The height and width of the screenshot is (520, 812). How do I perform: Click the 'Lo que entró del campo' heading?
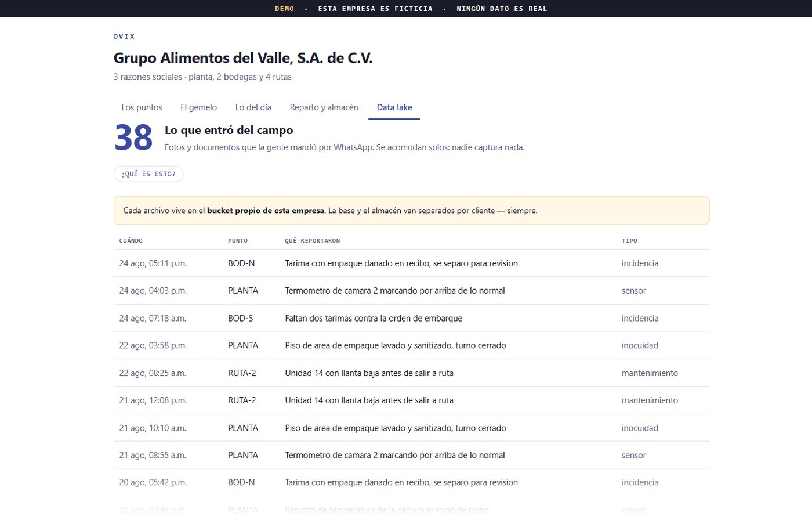(229, 131)
